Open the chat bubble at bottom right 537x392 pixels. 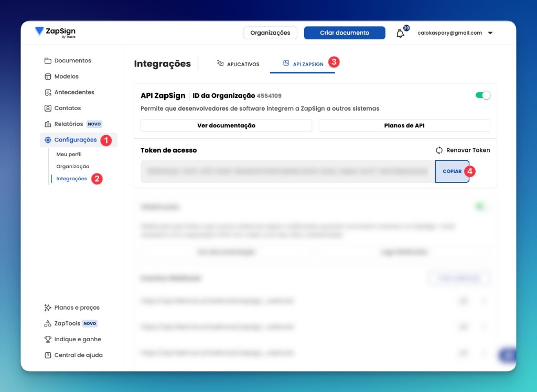pyautogui.click(x=507, y=355)
